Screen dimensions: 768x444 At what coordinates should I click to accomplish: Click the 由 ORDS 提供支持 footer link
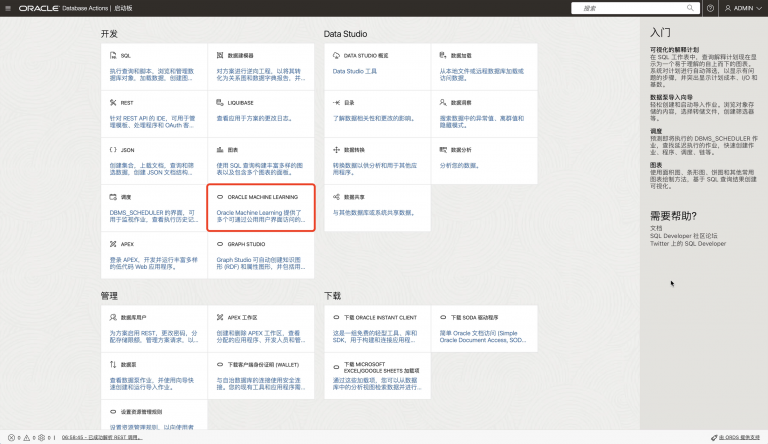(736, 438)
